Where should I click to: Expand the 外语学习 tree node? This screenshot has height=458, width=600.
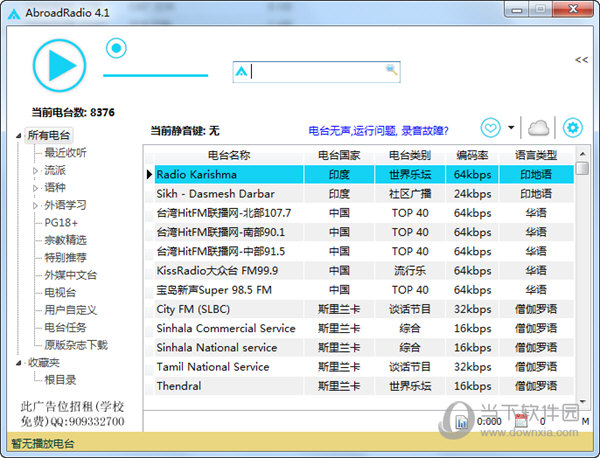(x=35, y=205)
